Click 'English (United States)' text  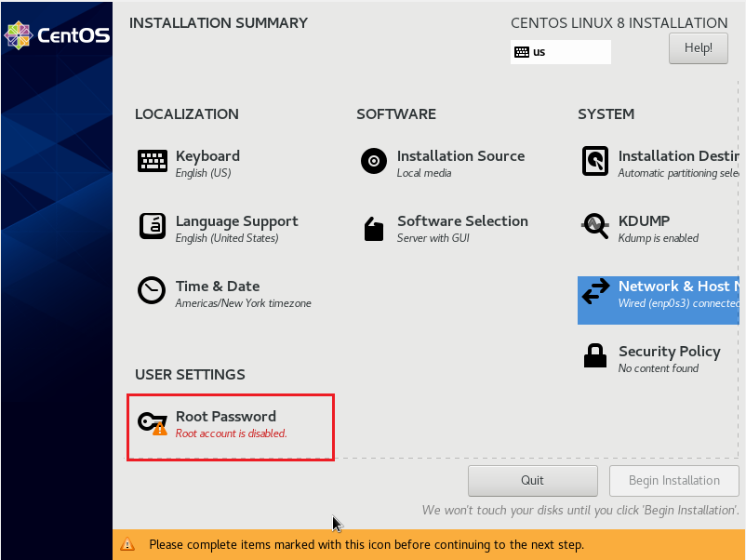click(x=227, y=238)
